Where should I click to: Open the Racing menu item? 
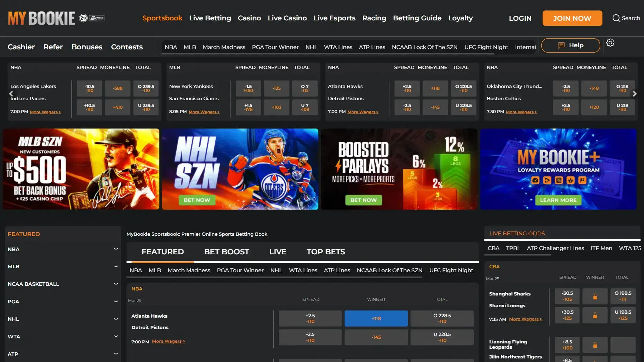click(x=374, y=18)
